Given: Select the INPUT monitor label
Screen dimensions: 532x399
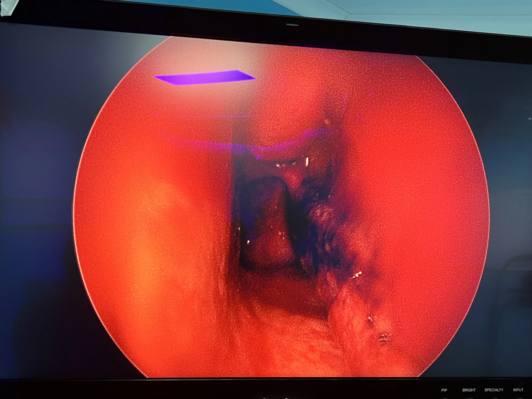Looking at the screenshot, I should coord(518,390).
